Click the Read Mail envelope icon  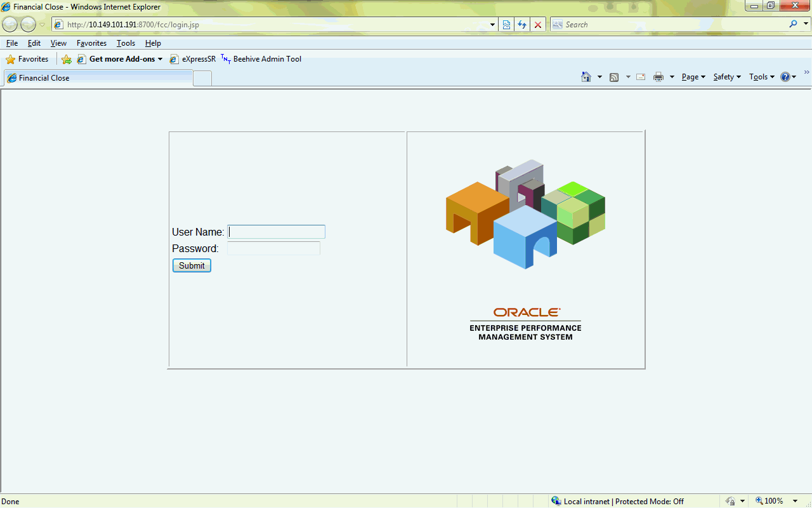(x=641, y=77)
